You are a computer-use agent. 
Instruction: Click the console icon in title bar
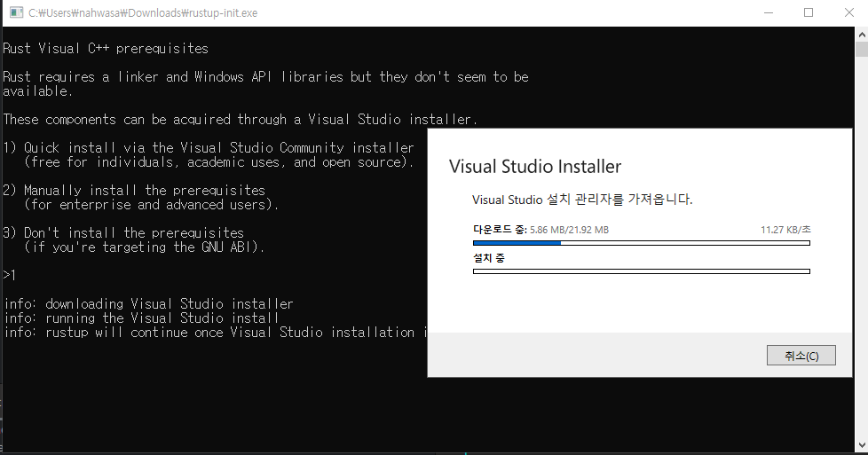[17, 12]
